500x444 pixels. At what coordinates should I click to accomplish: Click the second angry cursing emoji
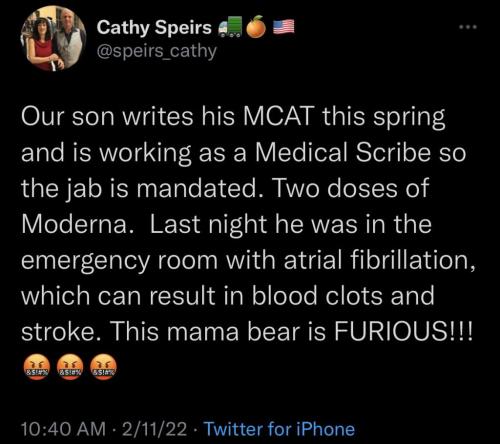pyautogui.click(x=70, y=367)
